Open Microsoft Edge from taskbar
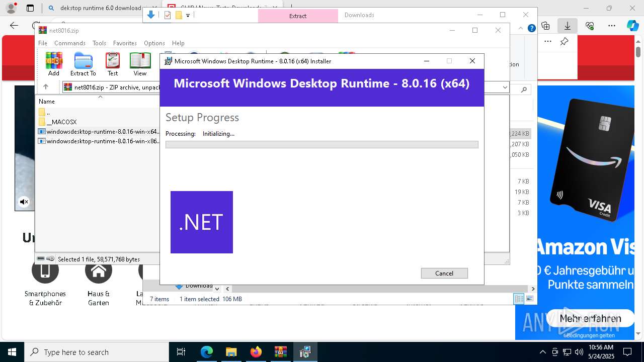 (207, 352)
